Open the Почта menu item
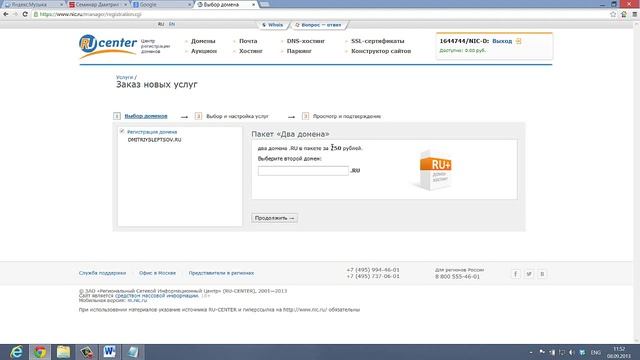This screenshot has height=360, width=640. pyautogui.click(x=248, y=41)
